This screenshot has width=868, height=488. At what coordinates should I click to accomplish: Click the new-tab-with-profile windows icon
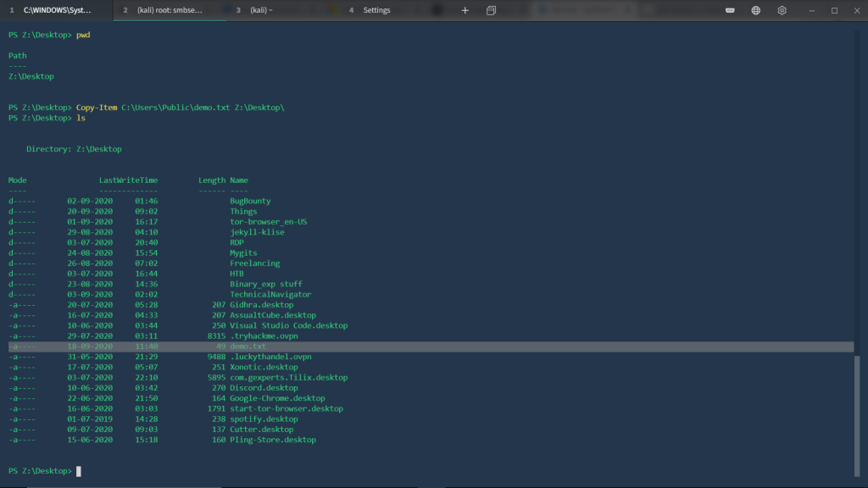coord(491,10)
